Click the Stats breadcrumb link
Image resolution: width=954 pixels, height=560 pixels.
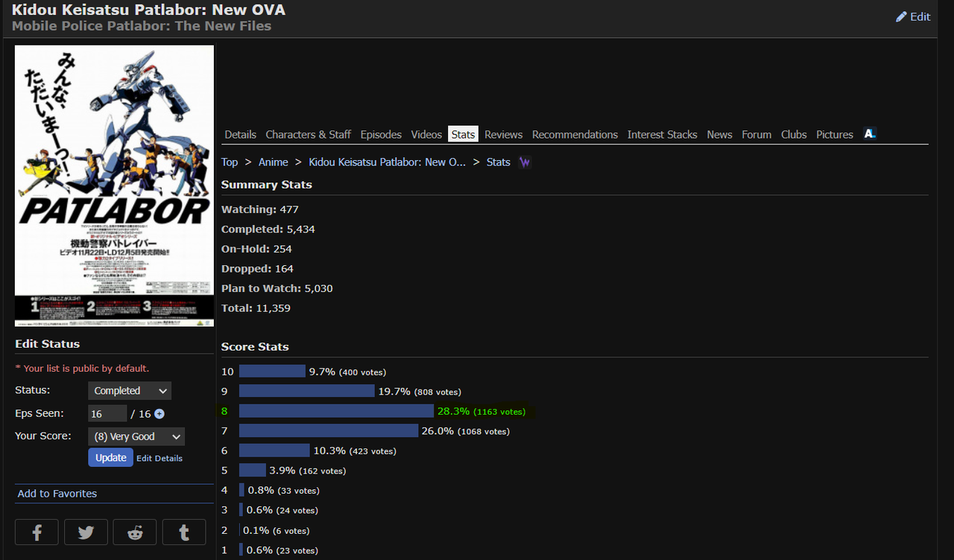498,162
